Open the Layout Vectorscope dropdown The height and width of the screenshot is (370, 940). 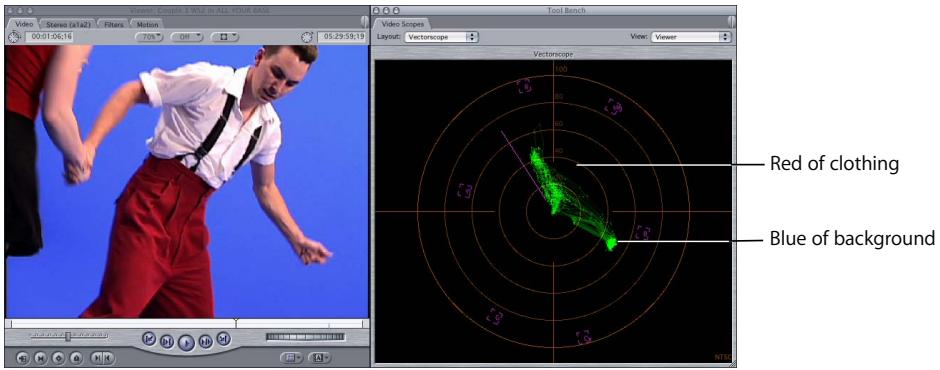pos(441,37)
